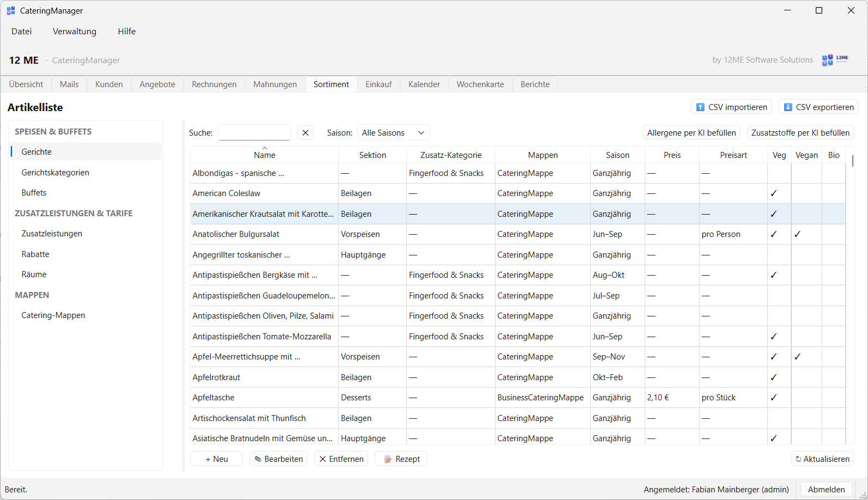
Task: Click the Abmelden button
Action: (826, 490)
